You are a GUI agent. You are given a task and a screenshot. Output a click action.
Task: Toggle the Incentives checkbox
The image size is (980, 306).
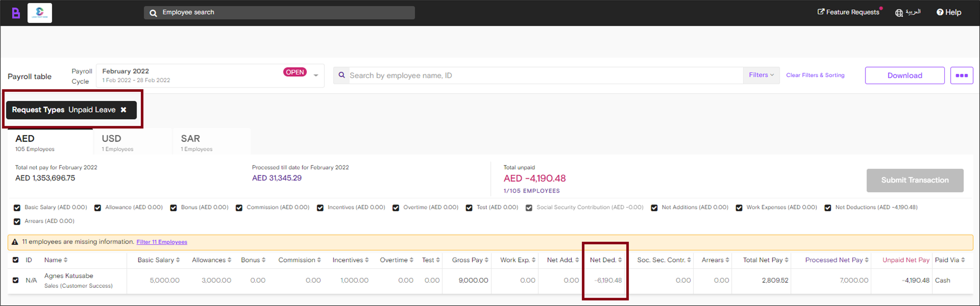320,208
